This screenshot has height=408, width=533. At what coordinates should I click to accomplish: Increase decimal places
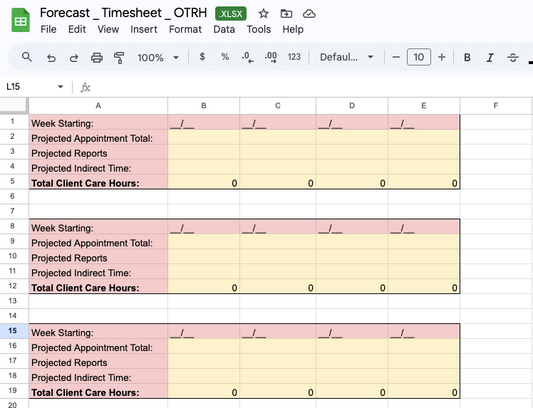click(x=271, y=57)
